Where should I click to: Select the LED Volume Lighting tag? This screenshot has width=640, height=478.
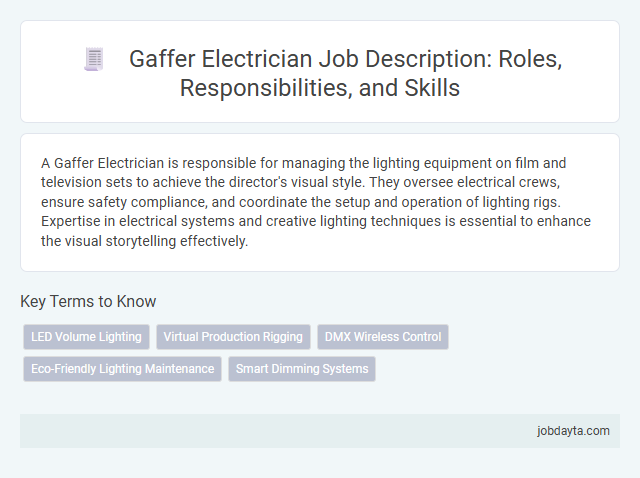coord(86,337)
